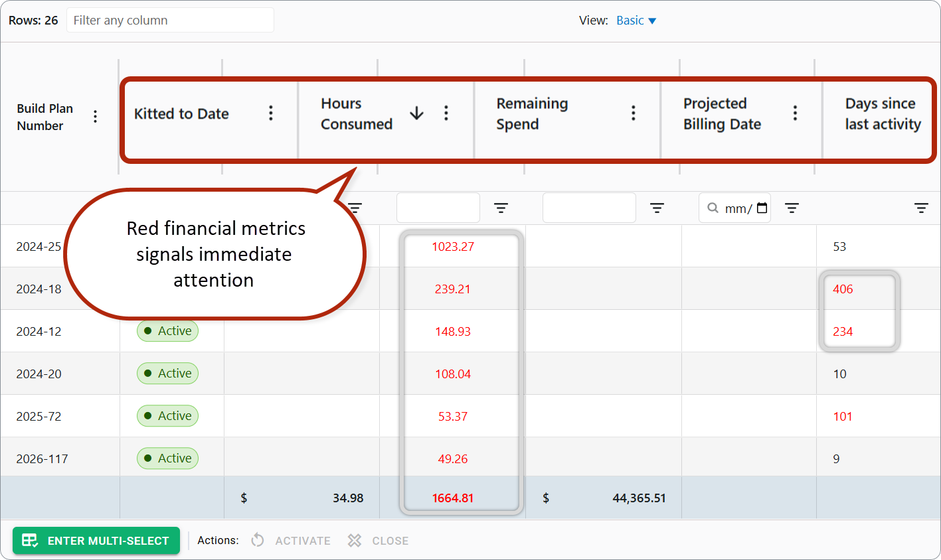Image resolution: width=941 pixels, height=560 pixels.
Task: Open Hours Consumed column three-dot menu
Action: [446, 113]
